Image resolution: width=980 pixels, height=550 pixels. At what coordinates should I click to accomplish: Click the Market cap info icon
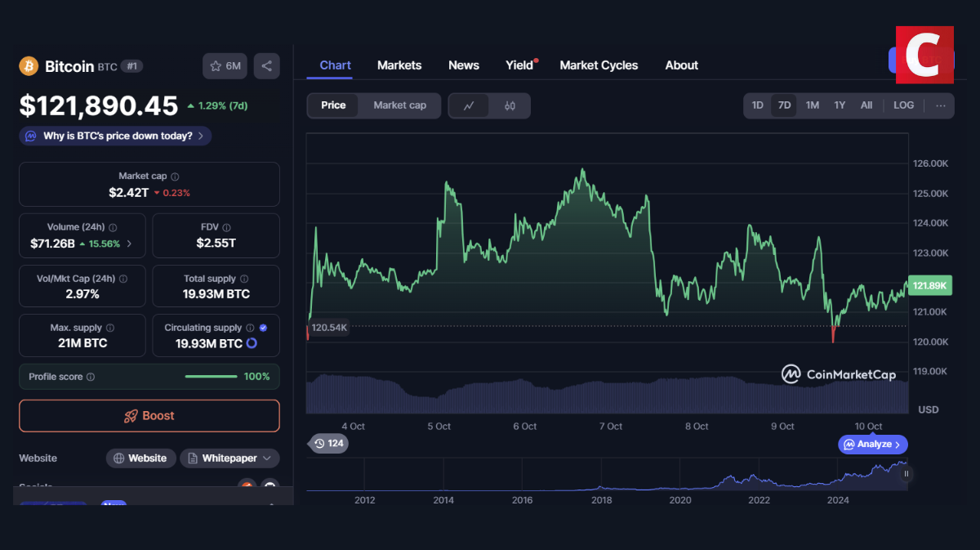(175, 177)
